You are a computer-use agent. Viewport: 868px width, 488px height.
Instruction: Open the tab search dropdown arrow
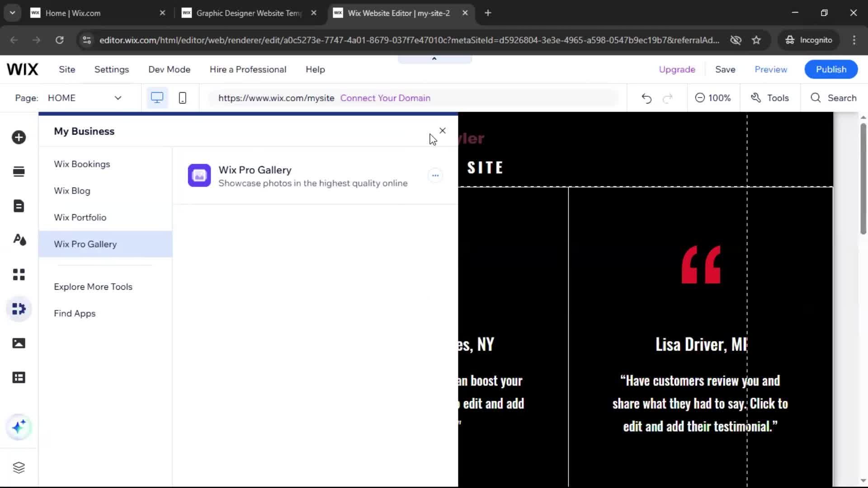tap(12, 13)
